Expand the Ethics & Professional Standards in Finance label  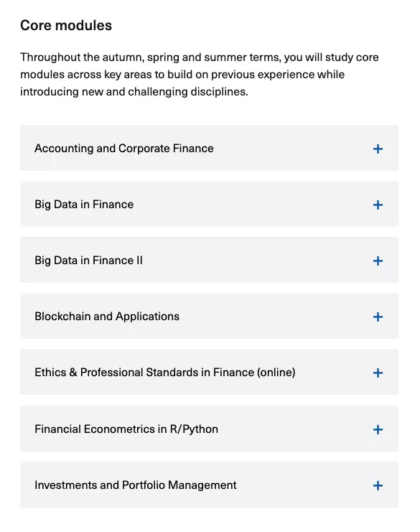click(165, 372)
